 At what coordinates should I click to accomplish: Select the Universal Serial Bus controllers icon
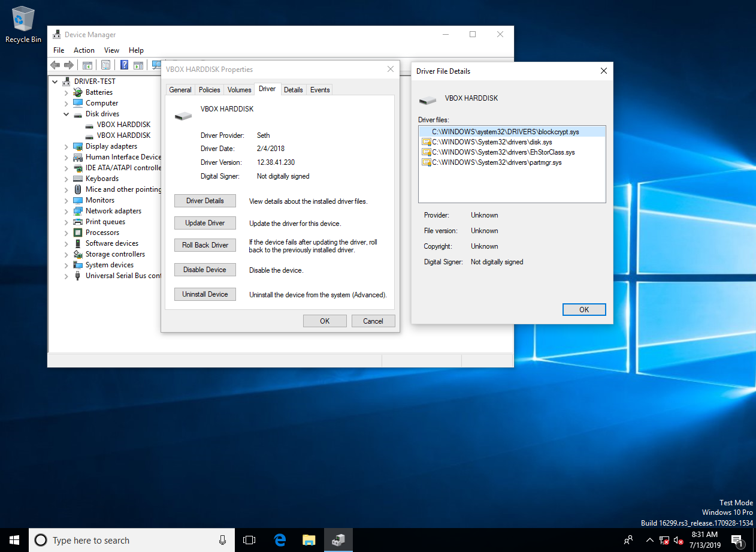point(78,276)
